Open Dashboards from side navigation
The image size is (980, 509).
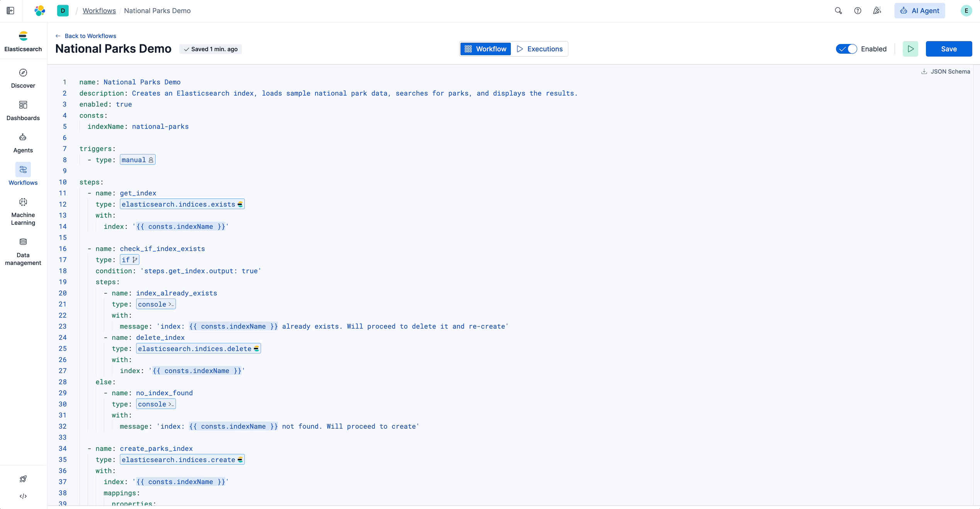point(23,110)
